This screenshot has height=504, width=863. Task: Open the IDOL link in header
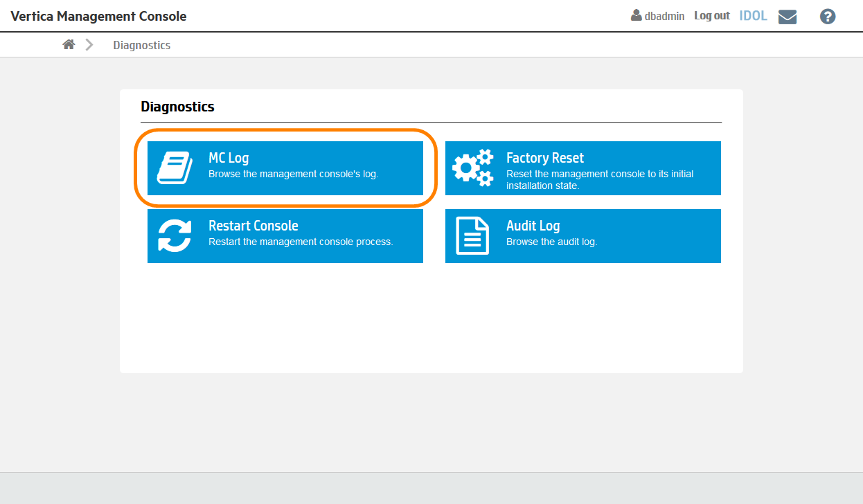[x=753, y=16]
